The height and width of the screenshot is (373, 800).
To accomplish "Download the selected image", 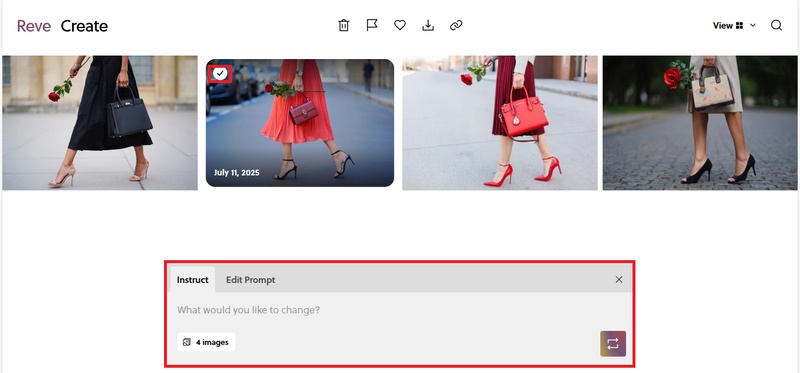I will tap(428, 25).
